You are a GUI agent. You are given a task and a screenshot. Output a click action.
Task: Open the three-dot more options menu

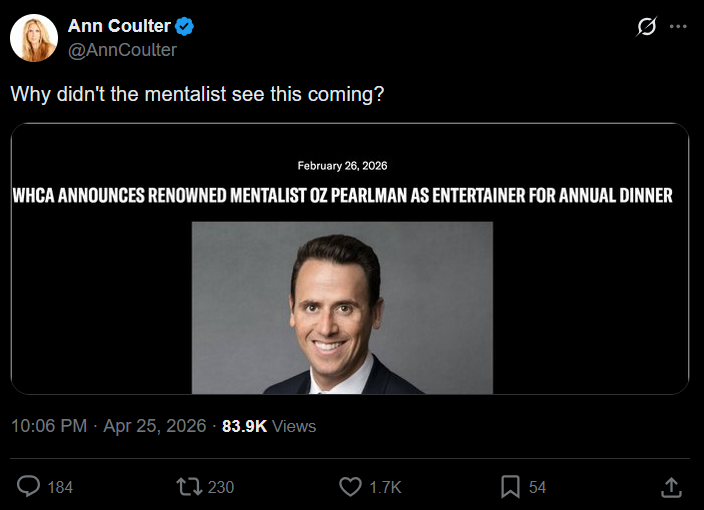coord(678,27)
